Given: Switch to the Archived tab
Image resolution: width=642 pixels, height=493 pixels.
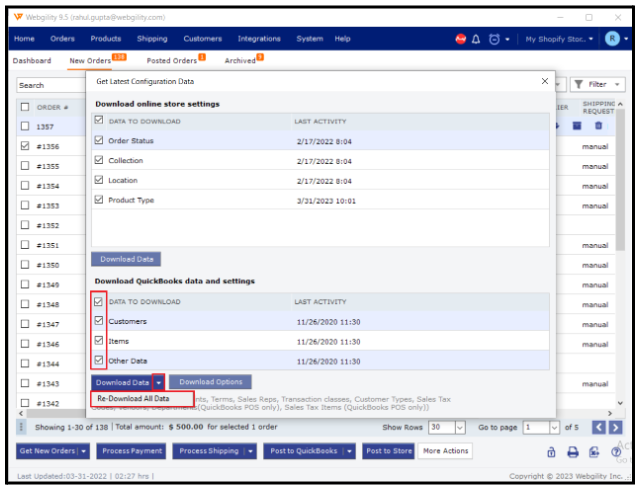Looking at the screenshot, I should coord(240,61).
